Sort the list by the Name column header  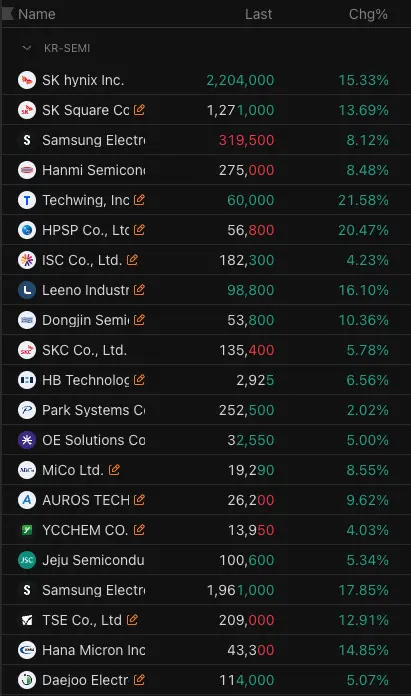37,14
